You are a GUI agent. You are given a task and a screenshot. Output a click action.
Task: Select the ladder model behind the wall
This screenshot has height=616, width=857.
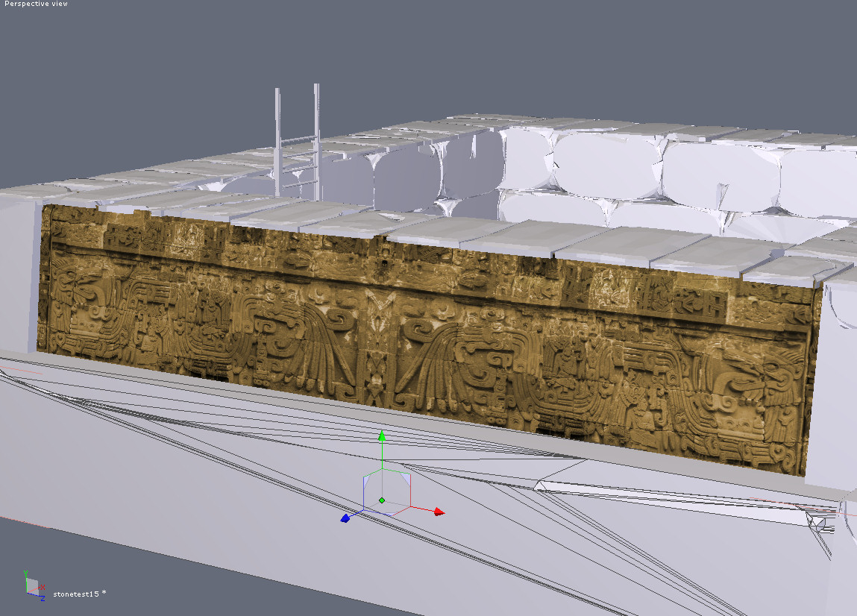[x=298, y=141]
